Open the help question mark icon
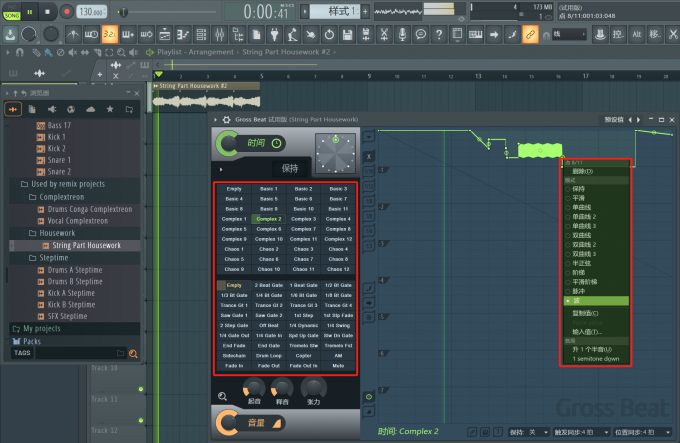 click(x=439, y=34)
